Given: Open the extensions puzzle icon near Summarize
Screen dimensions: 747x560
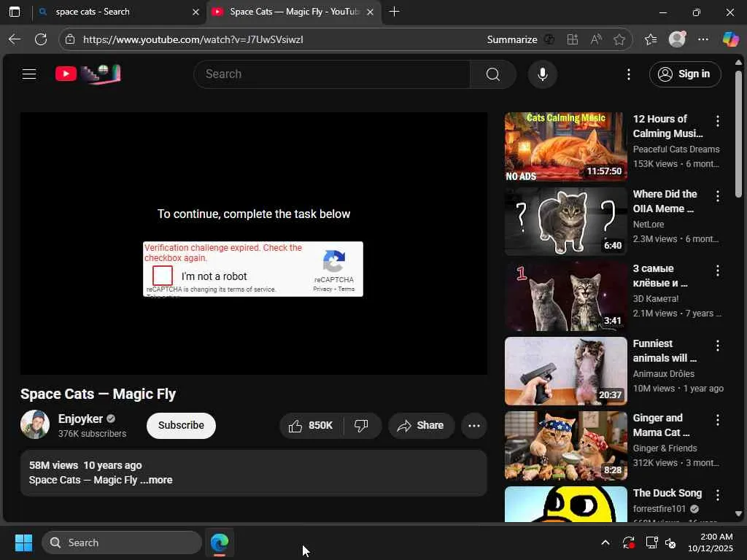Looking at the screenshot, I should 549,39.
